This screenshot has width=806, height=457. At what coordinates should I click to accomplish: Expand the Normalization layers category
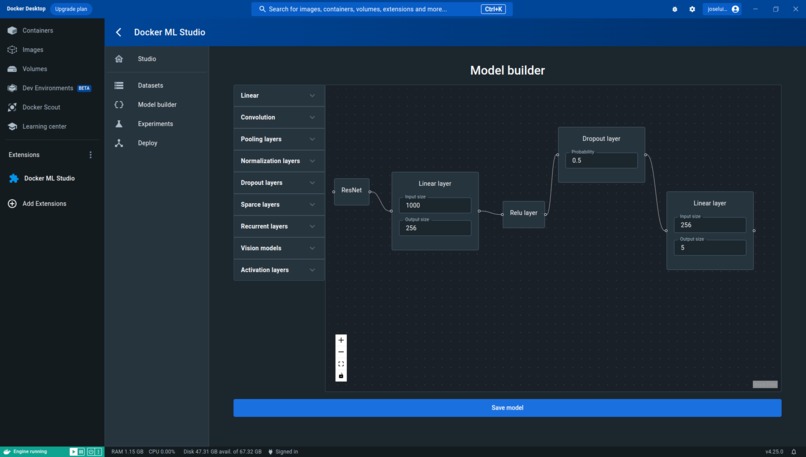pyautogui.click(x=279, y=161)
